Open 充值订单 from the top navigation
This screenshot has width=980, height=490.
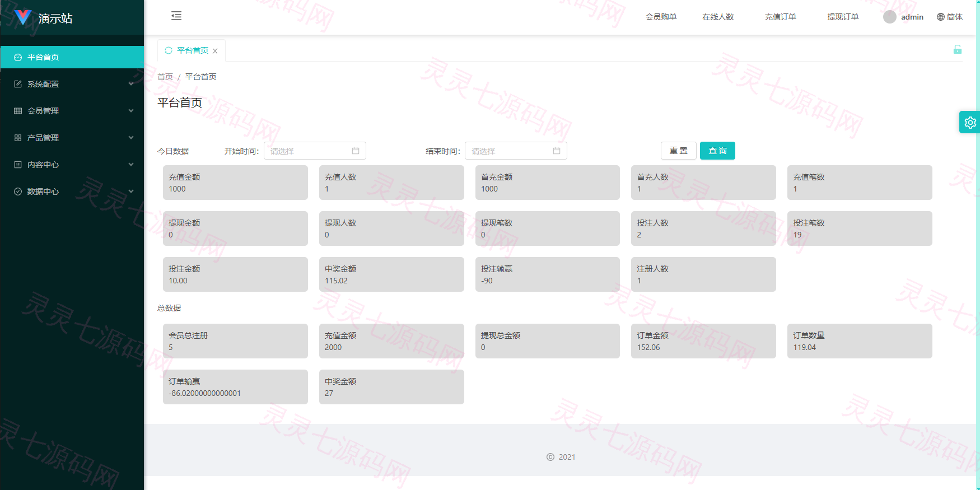pos(780,17)
